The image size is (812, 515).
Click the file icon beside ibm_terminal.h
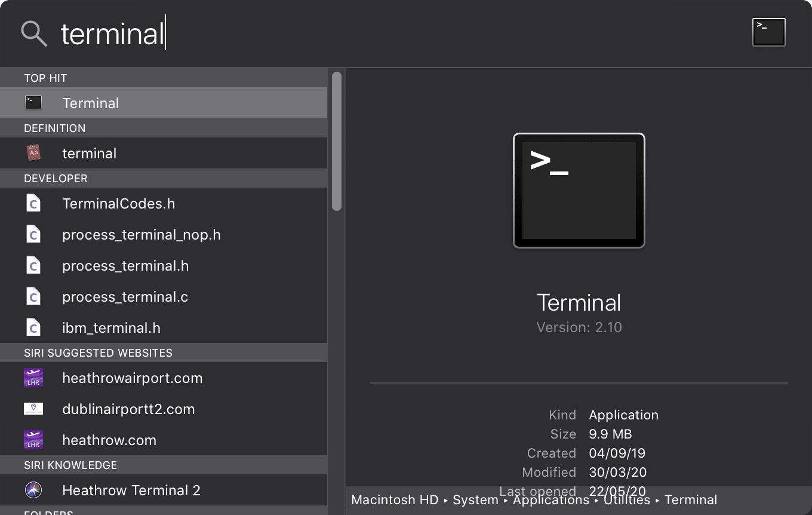pyautogui.click(x=33, y=327)
